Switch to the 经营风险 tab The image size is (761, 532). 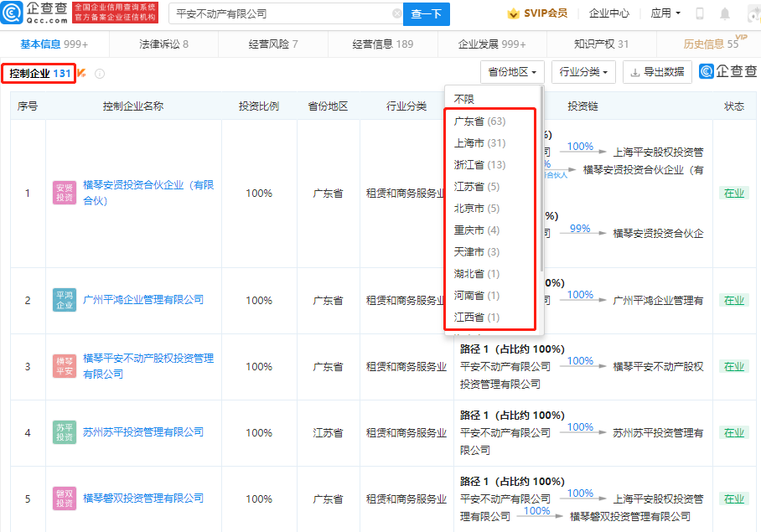(x=273, y=44)
